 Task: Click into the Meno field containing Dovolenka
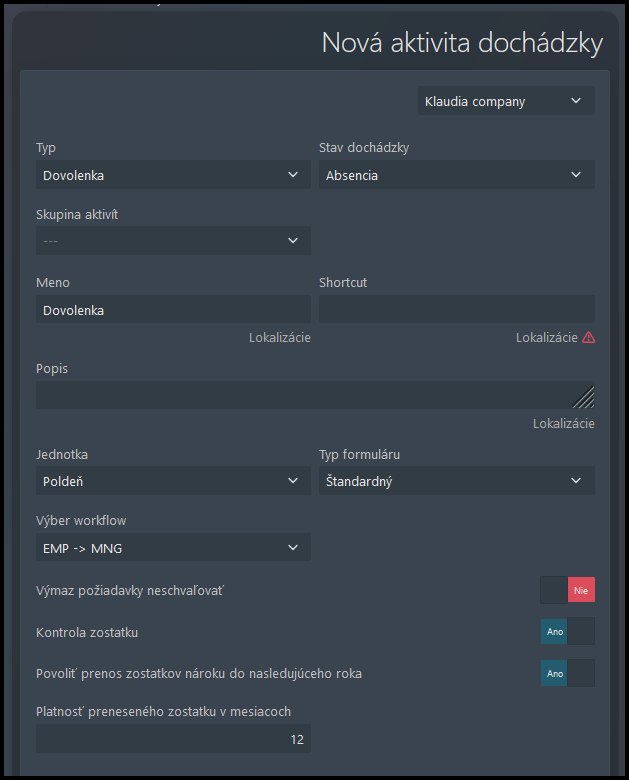click(x=173, y=309)
